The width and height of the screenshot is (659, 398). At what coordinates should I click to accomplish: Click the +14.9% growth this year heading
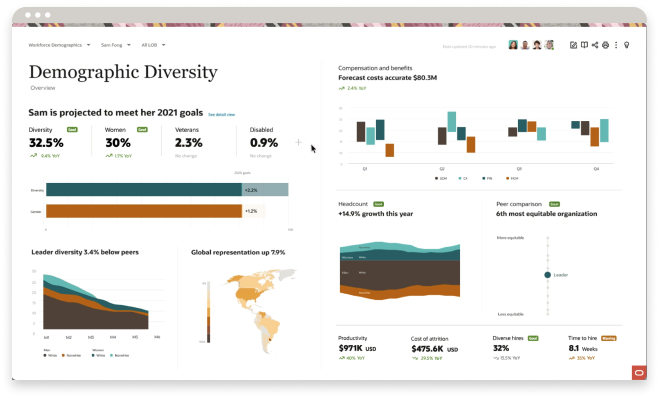coord(375,214)
